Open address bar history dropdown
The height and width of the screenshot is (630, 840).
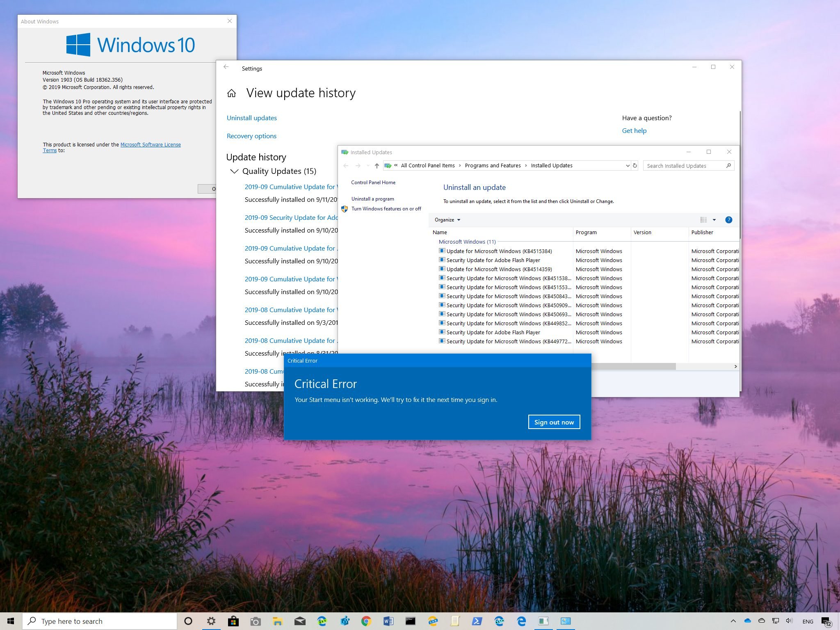(628, 166)
